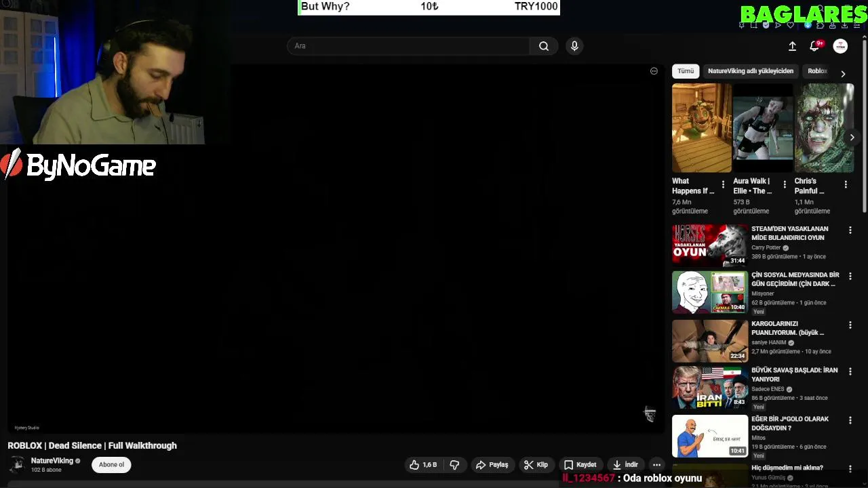Subscribe with the Abone ol button
Screen dimensions: 868x488
111,465
